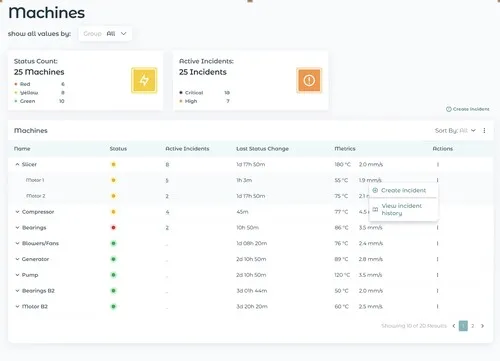Click Yellow machines count in Status card
Screen dimensions: 500x361
63,93
